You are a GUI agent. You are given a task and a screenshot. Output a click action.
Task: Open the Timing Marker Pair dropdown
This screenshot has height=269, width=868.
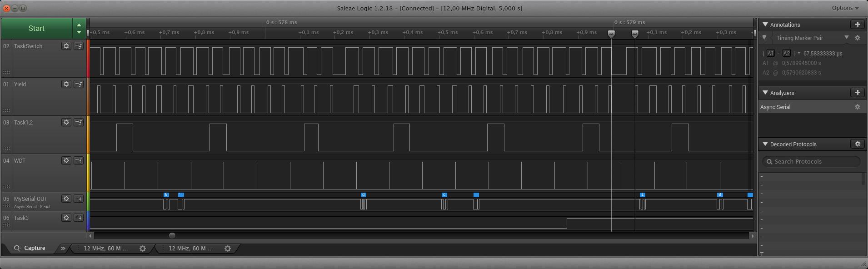tap(846, 38)
